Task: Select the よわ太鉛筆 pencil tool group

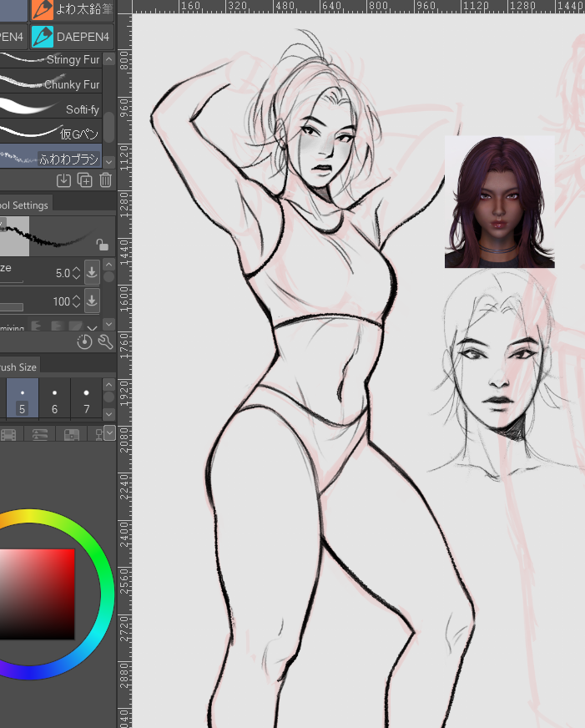Action: (x=72, y=10)
